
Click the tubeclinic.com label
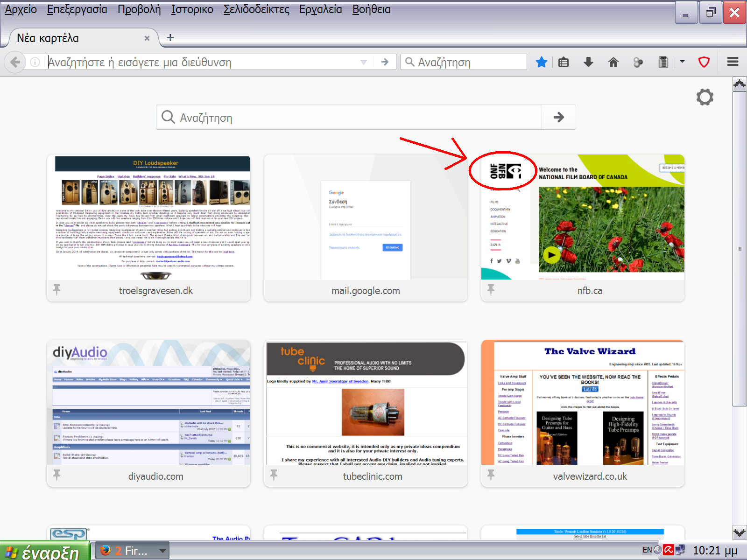click(x=373, y=476)
